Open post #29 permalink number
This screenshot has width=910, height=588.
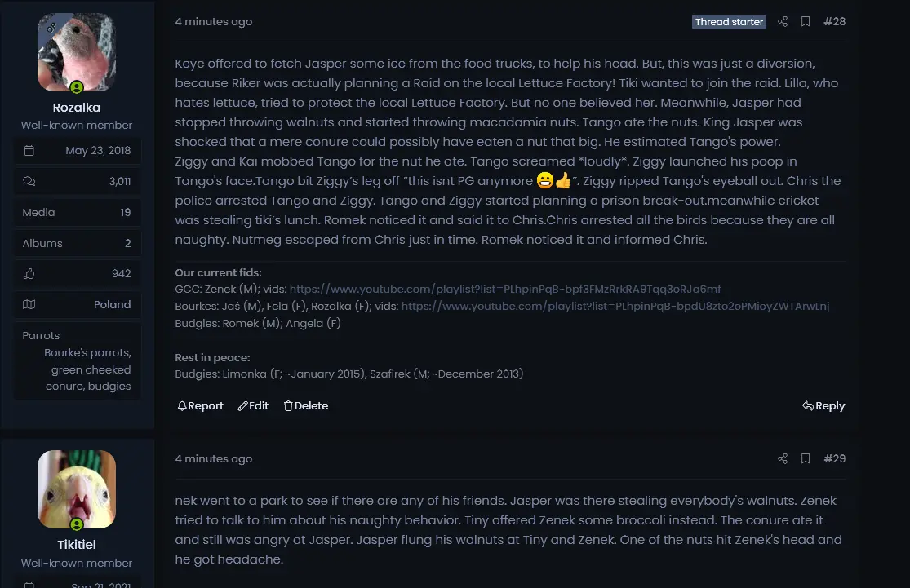tap(834, 458)
